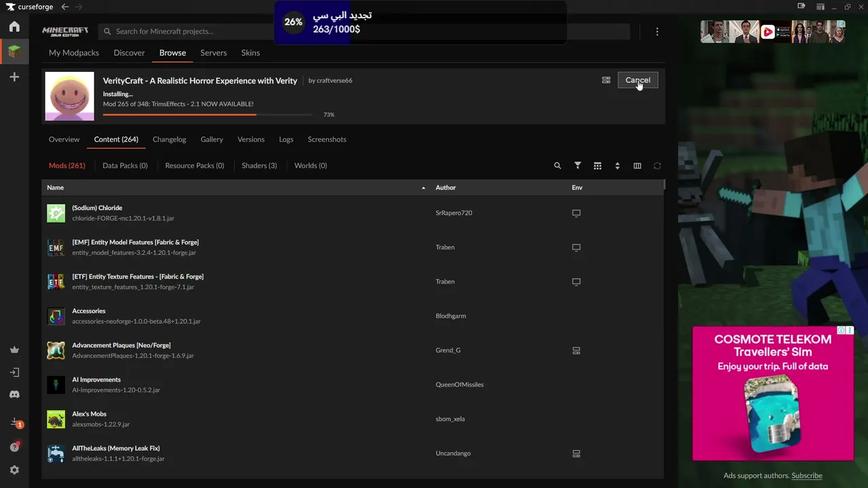Screen dimensions: 868x488
Task: Open the Screenshots tab
Action: tap(327, 140)
